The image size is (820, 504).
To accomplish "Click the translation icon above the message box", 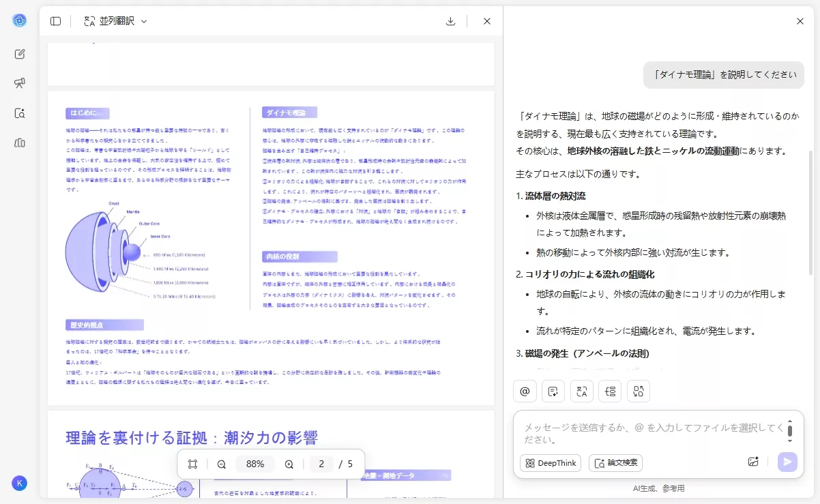I will coord(581,391).
